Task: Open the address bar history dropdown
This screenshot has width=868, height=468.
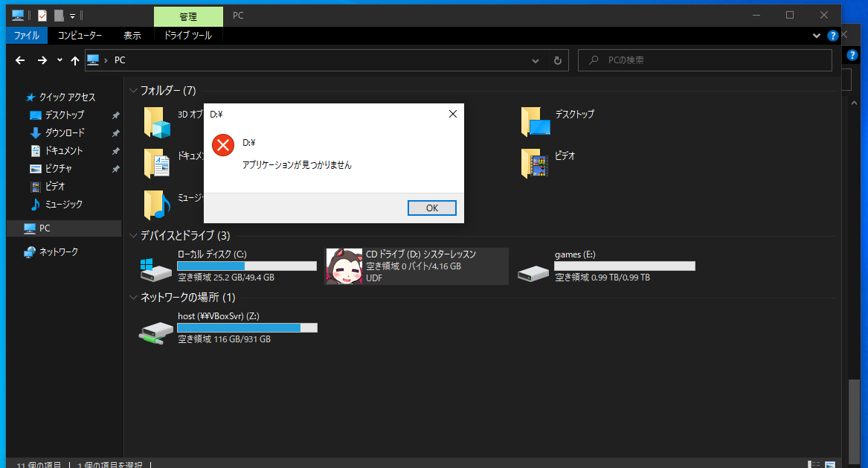Action: tap(536, 60)
